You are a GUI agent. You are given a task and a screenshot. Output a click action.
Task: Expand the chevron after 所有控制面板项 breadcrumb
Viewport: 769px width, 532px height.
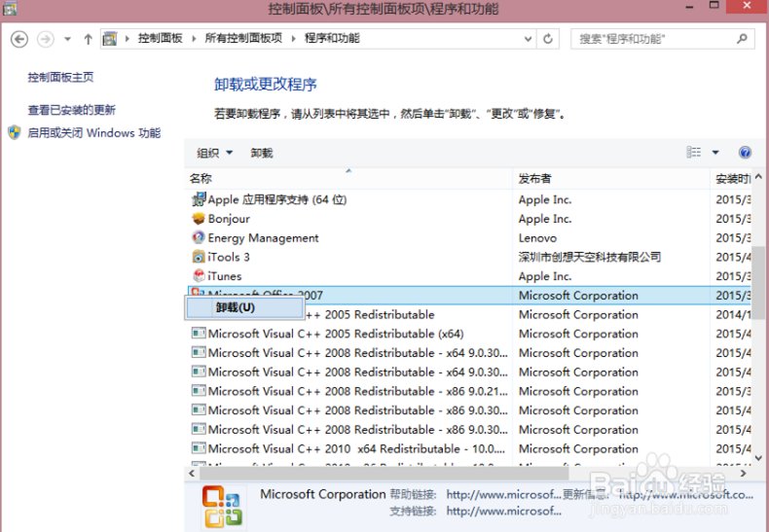(x=293, y=39)
